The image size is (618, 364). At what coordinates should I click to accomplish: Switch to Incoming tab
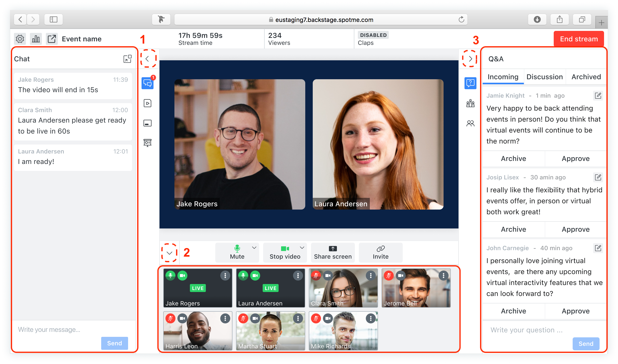(503, 77)
